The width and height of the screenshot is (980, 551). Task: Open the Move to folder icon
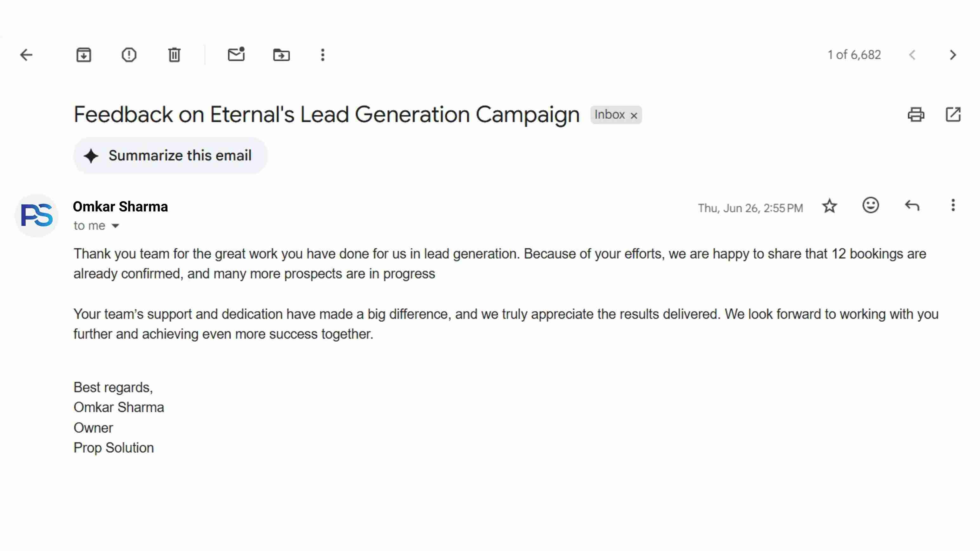pos(281,55)
